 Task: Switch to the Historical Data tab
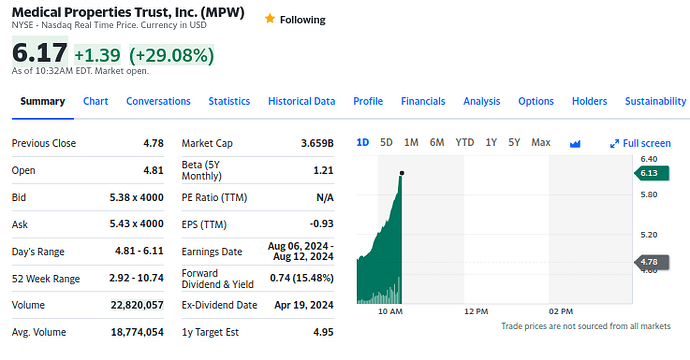pos(301,101)
